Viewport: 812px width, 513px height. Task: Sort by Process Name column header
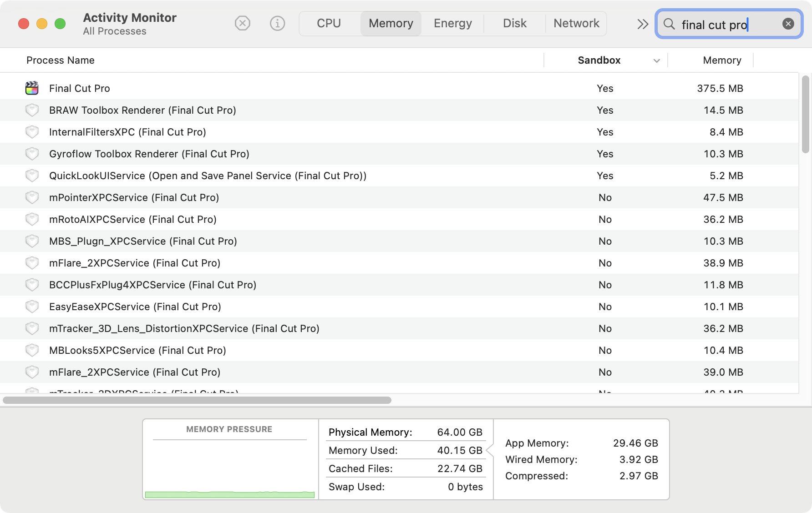pyautogui.click(x=61, y=60)
